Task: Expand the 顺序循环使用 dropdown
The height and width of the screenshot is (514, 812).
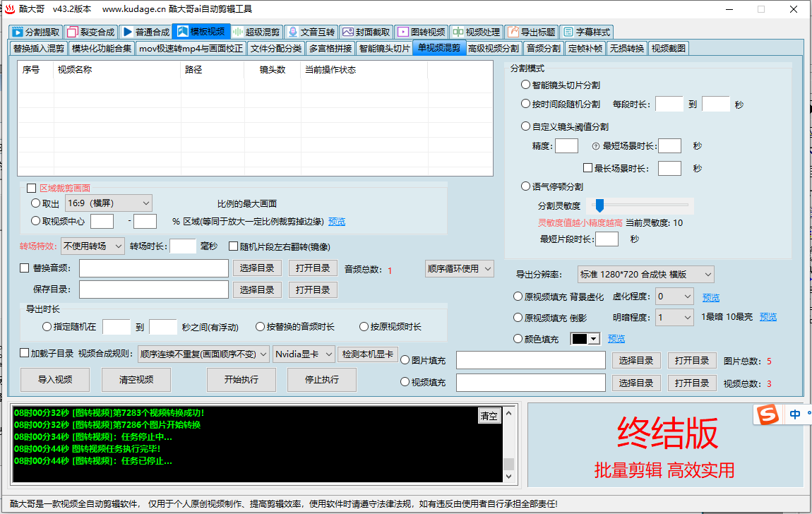Action: [x=460, y=268]
